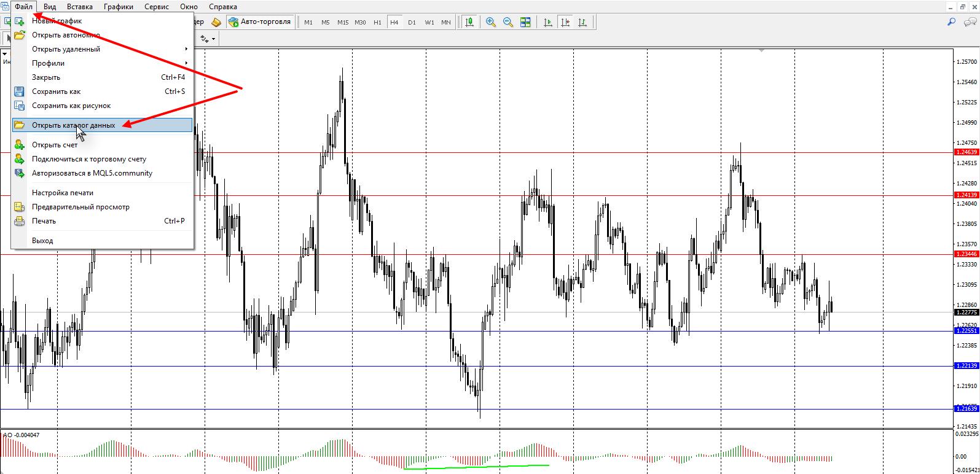
Task: Click the auto scroll chart icon
Action: click(x=548, y=22)
